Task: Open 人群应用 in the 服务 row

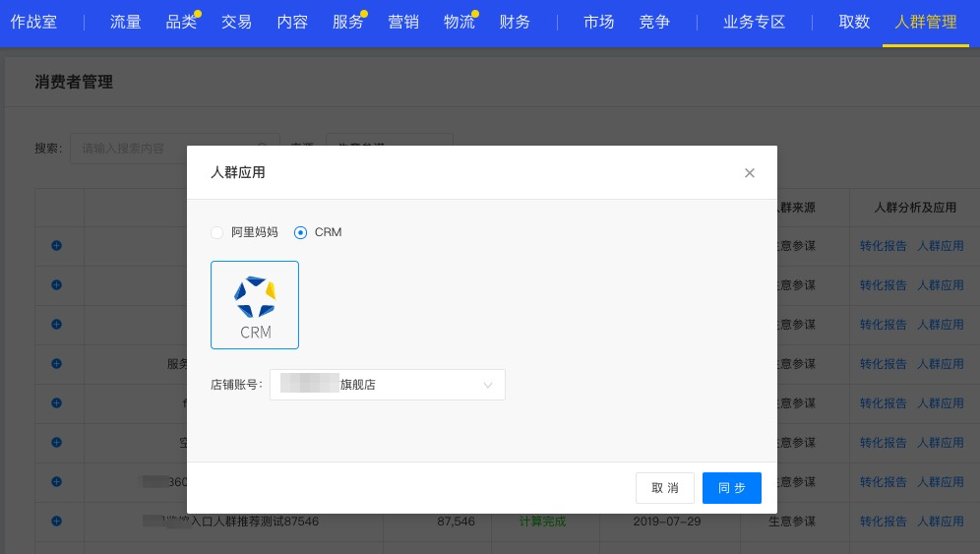Action: [941, 364]
